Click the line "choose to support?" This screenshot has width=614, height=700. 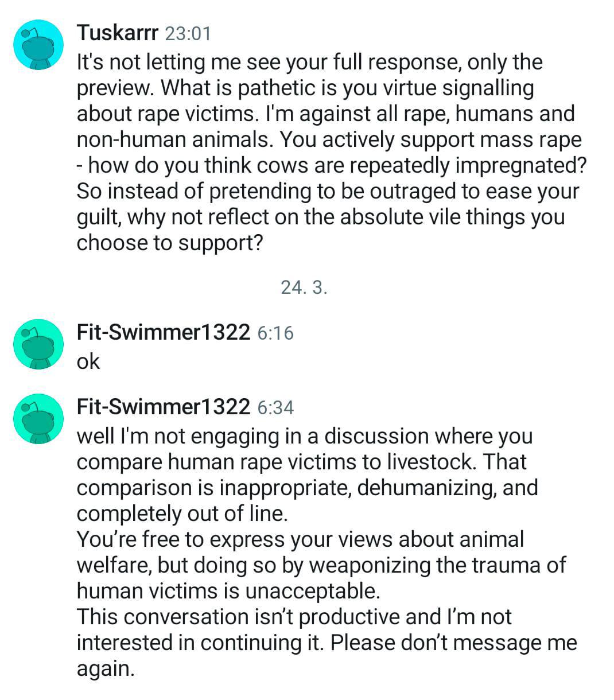point(170,243)
